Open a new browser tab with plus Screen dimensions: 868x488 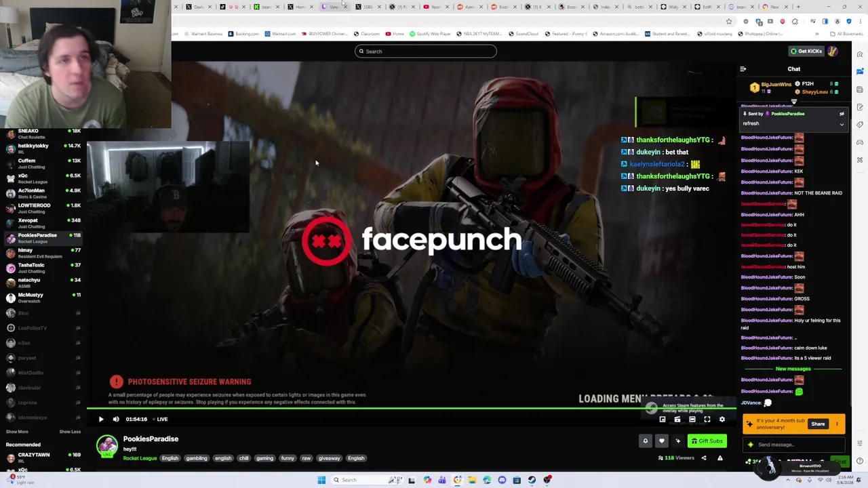[x=798, y=7]
